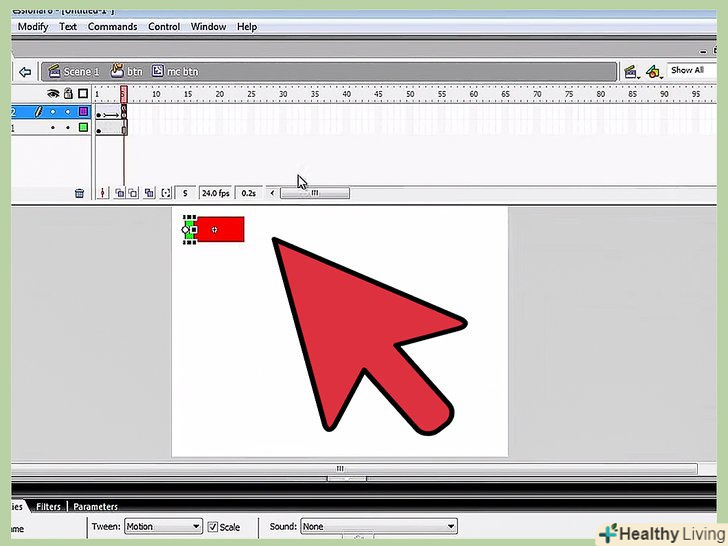Image resolution: width=728 pixels, height=546 pixels.
Task: Select layer 1 first keyframe
Action: pos(98,129)
